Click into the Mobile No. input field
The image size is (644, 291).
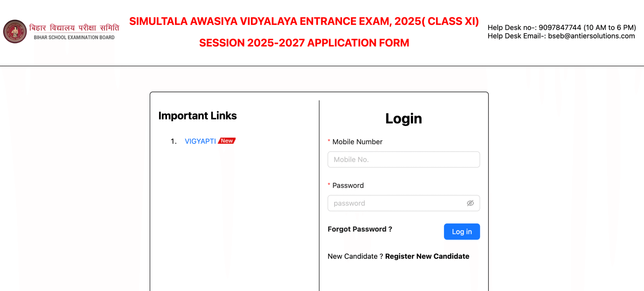[403, 159]
